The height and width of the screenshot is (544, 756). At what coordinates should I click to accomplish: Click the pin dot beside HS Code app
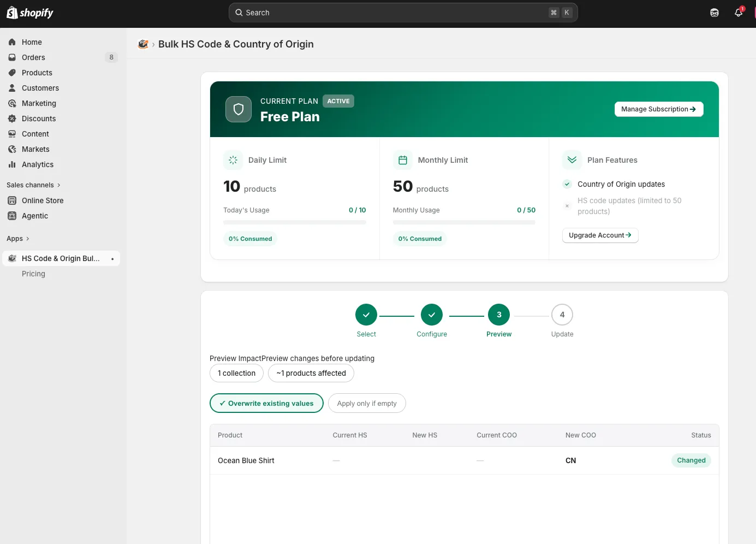pos(112,259)
